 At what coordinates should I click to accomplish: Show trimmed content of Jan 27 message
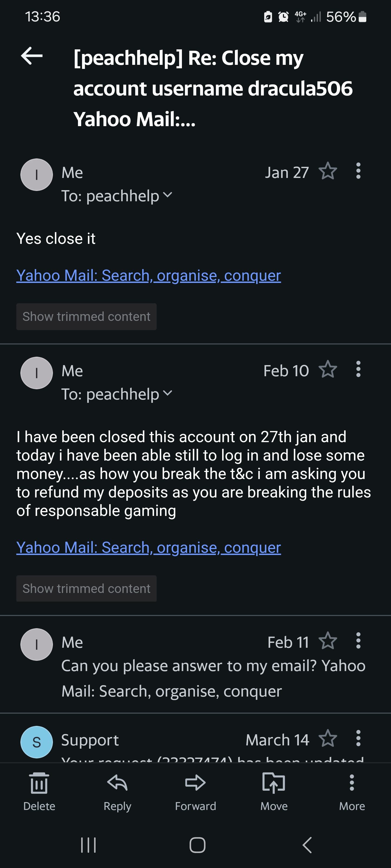coord(86,317)
